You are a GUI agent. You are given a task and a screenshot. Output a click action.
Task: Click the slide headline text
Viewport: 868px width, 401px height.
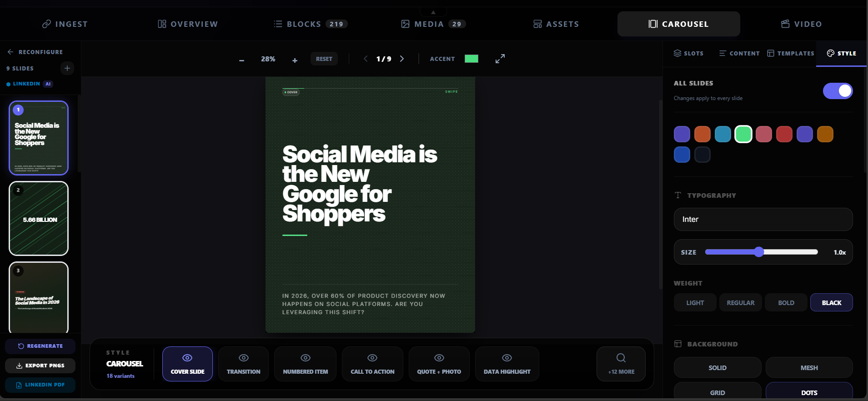(x=360, y=184)
